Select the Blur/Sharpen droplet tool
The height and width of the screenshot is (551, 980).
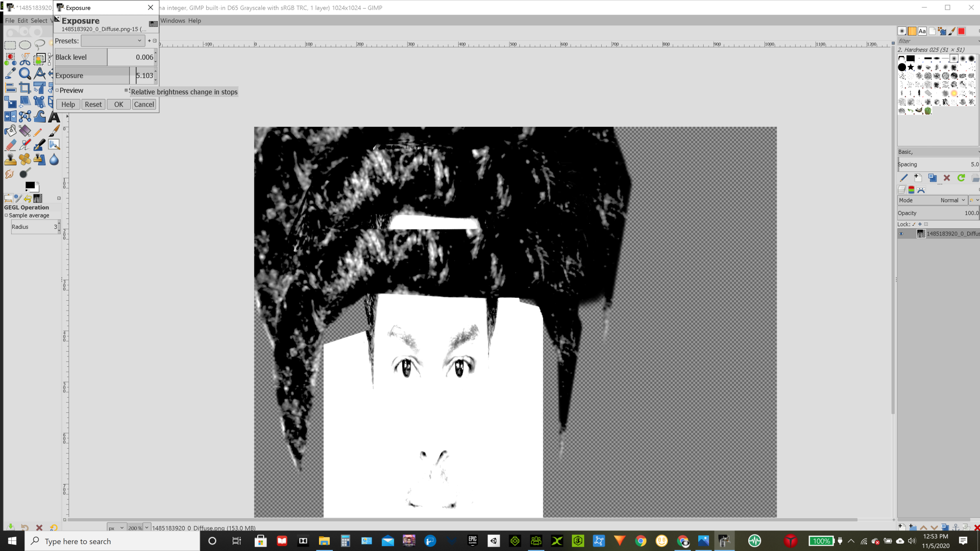(54, 159)
